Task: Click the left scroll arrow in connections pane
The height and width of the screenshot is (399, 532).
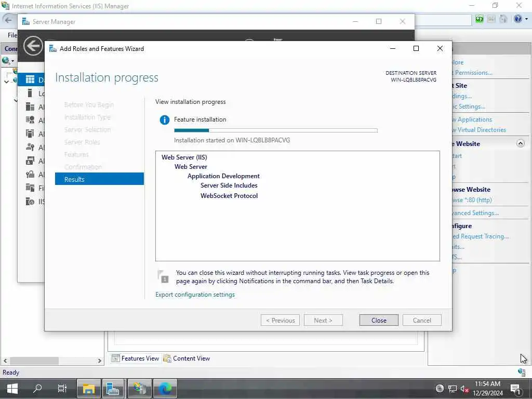Action: click(5, 361)
